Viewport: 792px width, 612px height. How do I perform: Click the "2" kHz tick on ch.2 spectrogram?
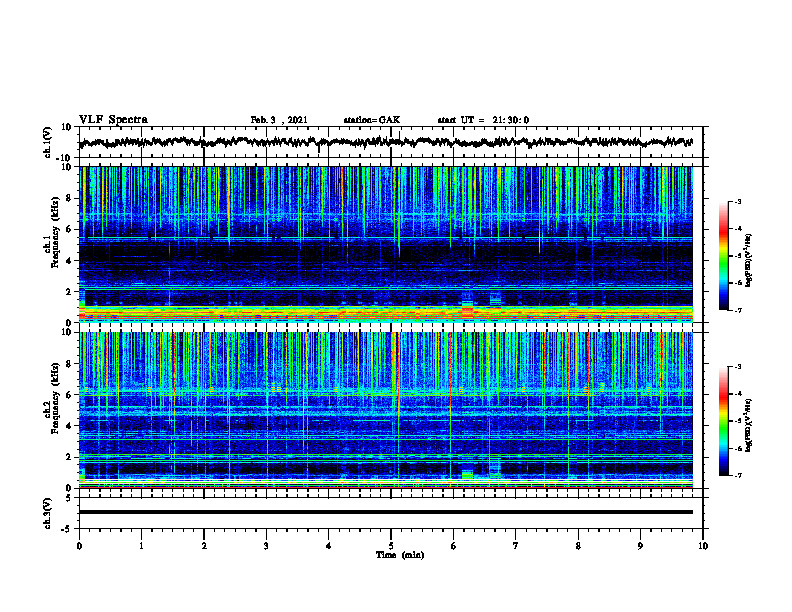coord(69,457)
